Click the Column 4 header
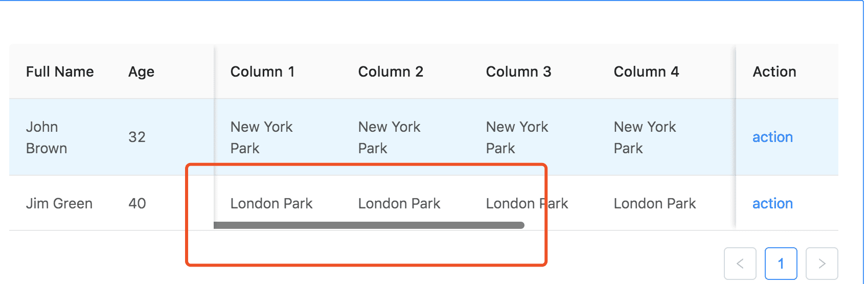Viewport: 868px width, 284px height. pyautogui.click(x=646, y=72)
